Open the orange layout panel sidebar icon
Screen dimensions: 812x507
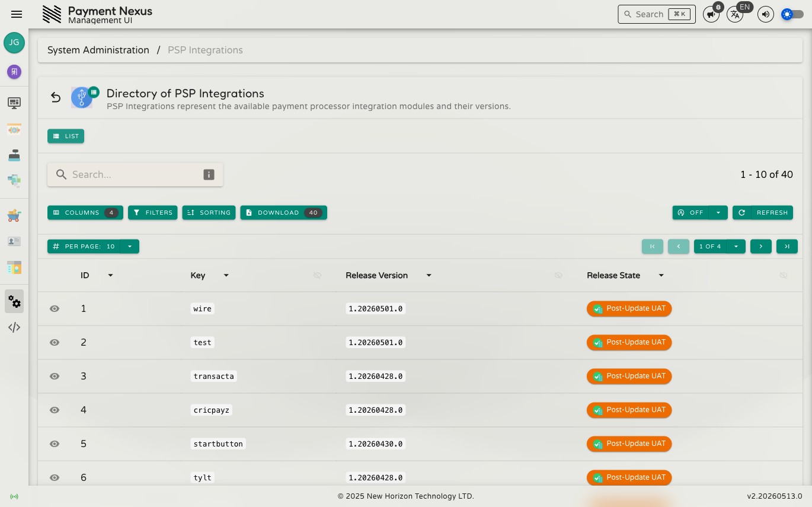[x=14, y=267]
